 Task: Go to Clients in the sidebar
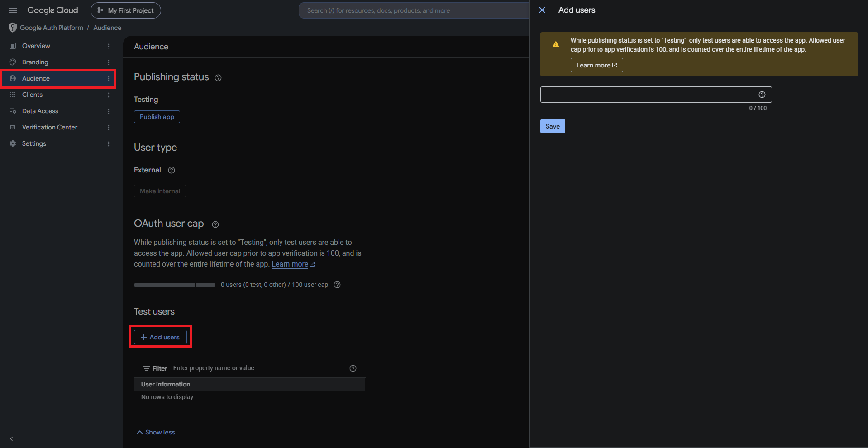[33, 95]
